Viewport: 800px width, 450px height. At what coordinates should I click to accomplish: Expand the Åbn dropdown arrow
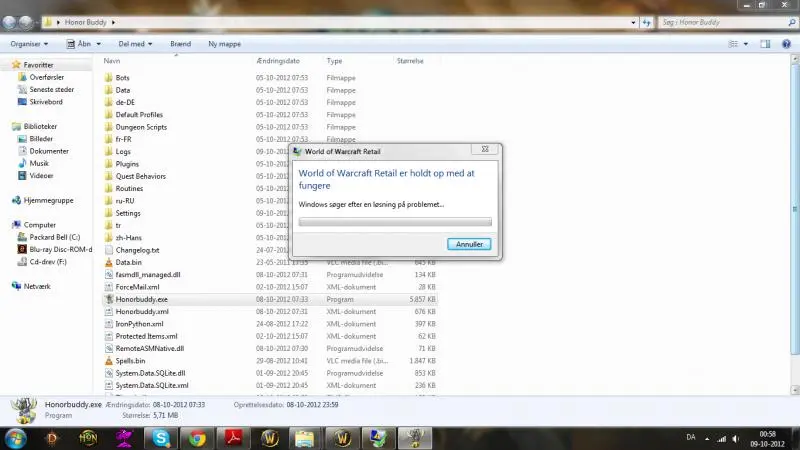tap(98, 44)
